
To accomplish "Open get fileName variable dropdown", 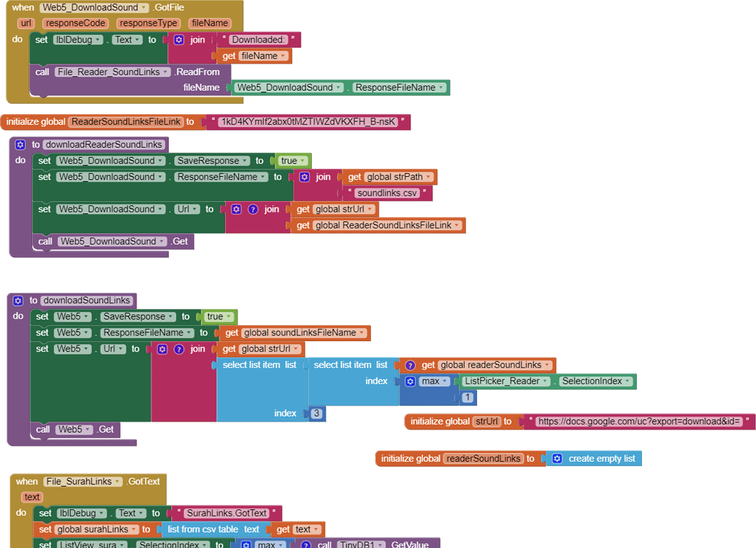I will pyautogui.click(x=283, y=56).
